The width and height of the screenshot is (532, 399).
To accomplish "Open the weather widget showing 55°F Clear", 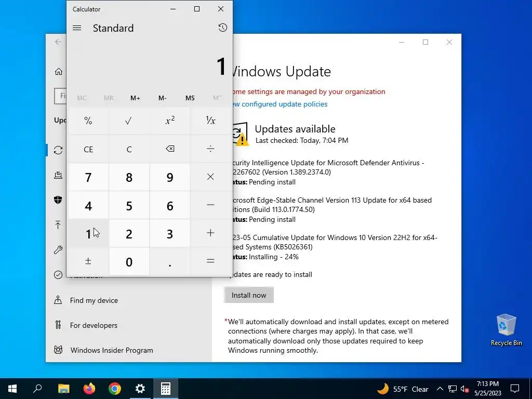I will (x=403, y=389).
